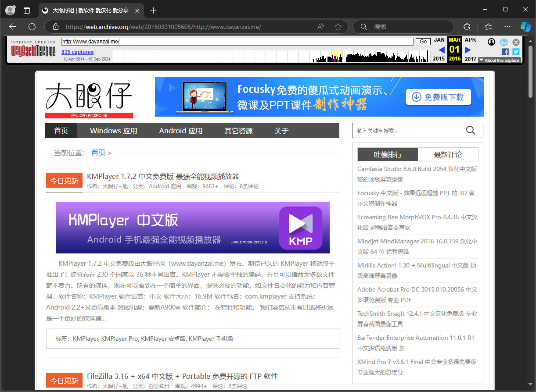The image size is (536, 392).
Task: Open Adobe Acrobat Pro DC sidebar link
Action: (417, 295)
